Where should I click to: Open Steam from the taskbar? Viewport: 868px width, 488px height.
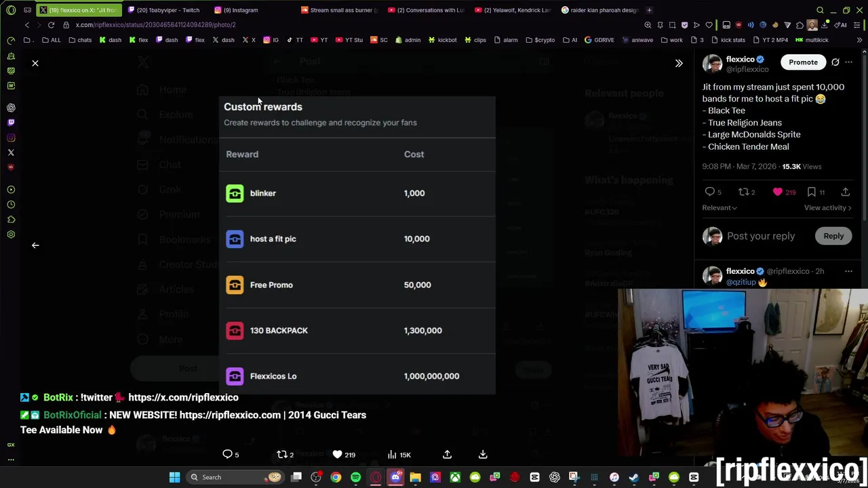tap(634, 477)
